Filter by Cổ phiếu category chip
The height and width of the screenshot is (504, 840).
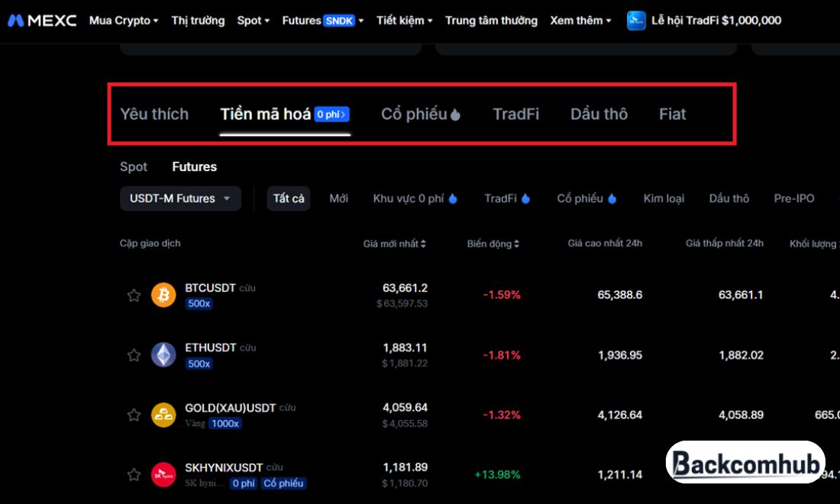coord(580,199)
